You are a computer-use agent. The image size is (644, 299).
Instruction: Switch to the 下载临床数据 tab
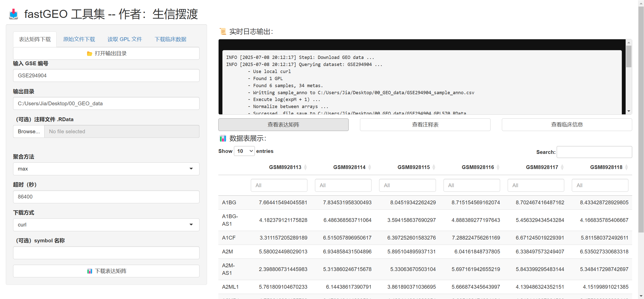170,39
